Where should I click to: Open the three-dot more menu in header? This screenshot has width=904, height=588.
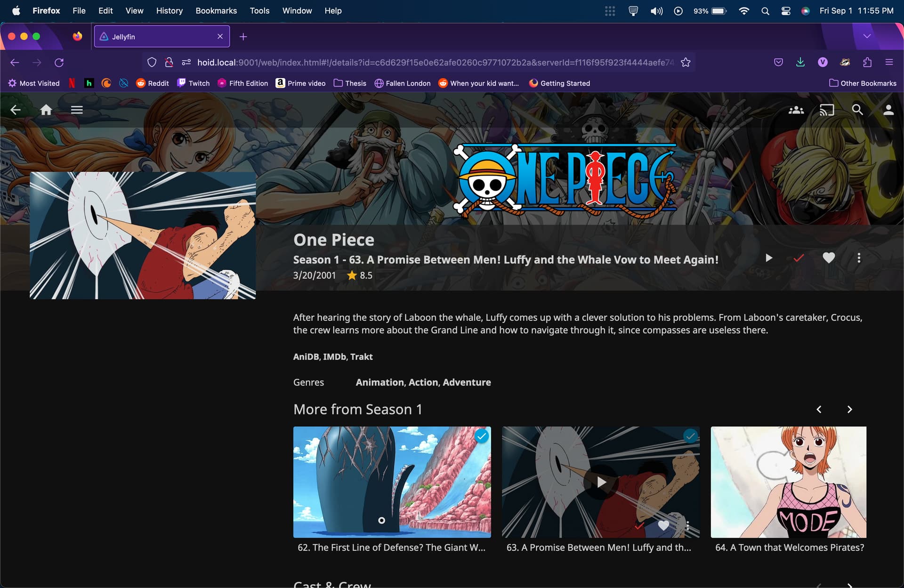coord(859,258)
